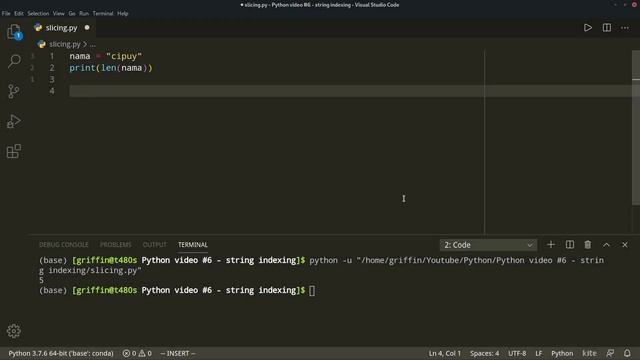Click the feedback icon in status bar
The image size is (640, 360).
coord(610,353)
